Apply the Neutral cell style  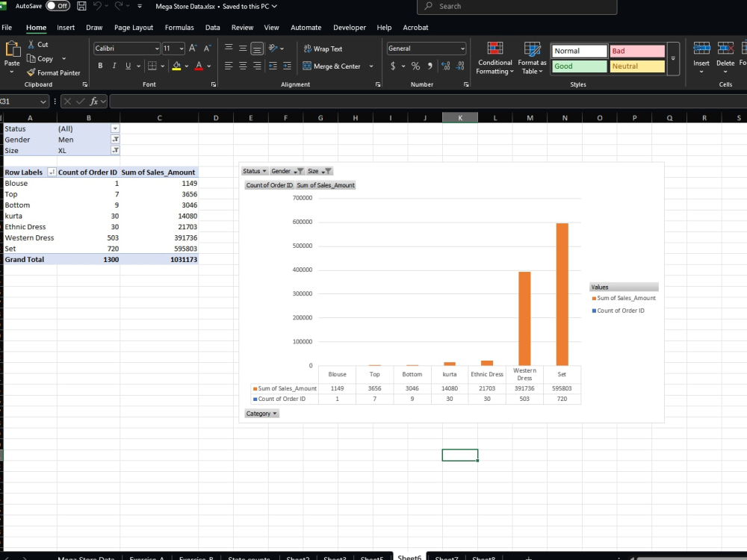(x=637, y=66)
